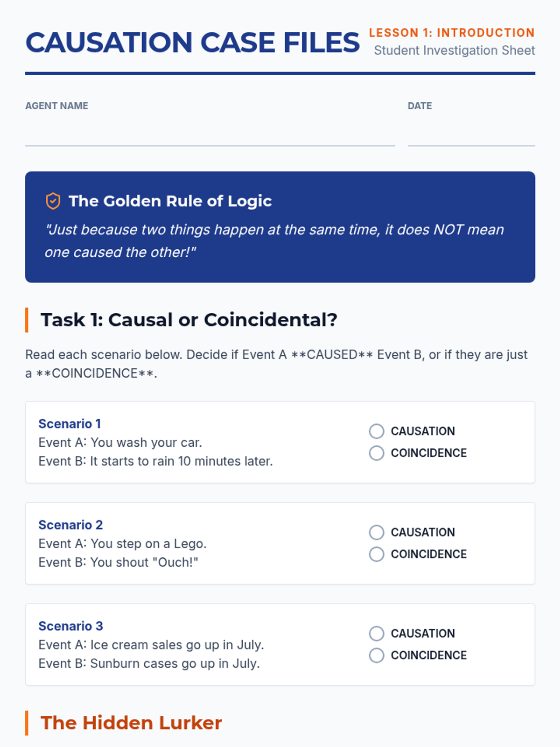Click the Golden Rule quote text
The height and width of the screenshot is (747, 560).
pos(274,241)
